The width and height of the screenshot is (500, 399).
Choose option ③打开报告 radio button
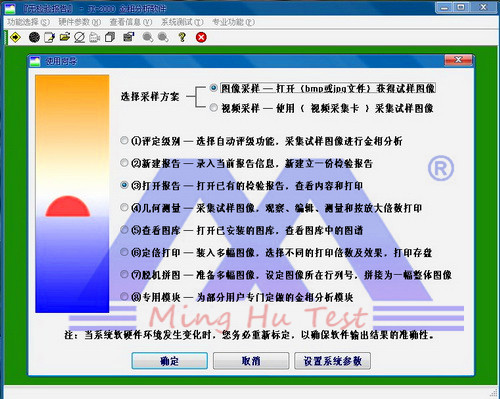tap(124, 185)
